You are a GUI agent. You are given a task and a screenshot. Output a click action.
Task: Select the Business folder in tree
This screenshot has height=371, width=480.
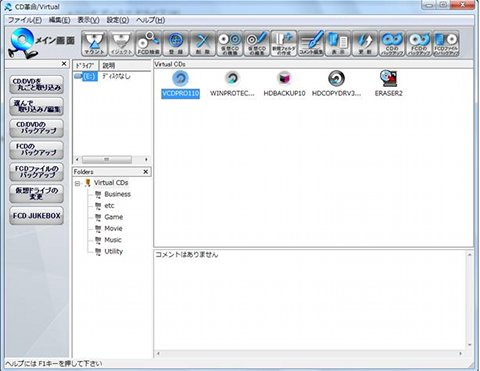point(117,194)
